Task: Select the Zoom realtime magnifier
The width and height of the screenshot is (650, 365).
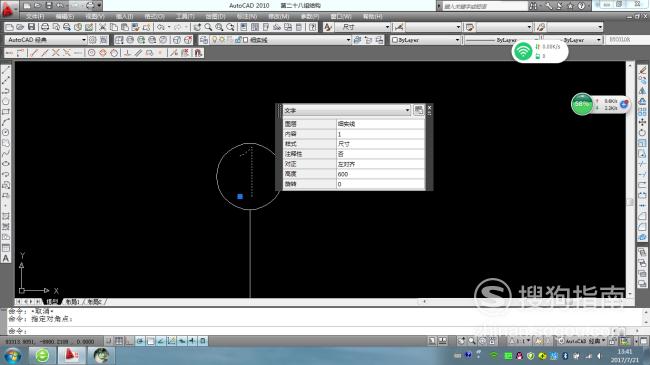Action: (208, 27)
